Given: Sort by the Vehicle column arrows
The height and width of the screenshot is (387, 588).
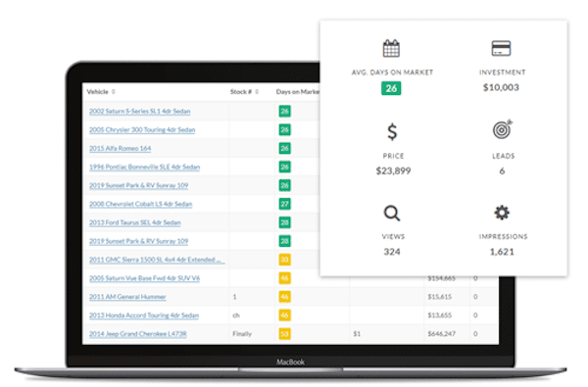Looking at the screenshot, I should [114, 91].
